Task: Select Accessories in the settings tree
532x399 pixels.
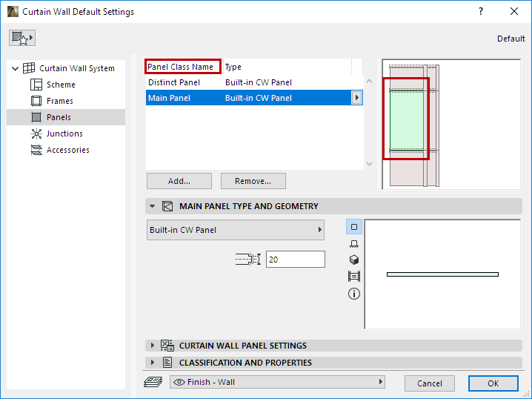Action: coord(68,150)
